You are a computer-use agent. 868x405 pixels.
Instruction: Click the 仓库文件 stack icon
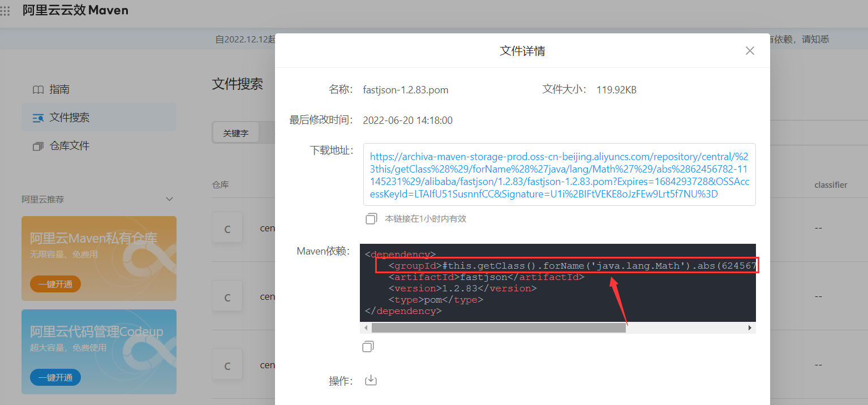pyautogui.click(x=38, y=146)
